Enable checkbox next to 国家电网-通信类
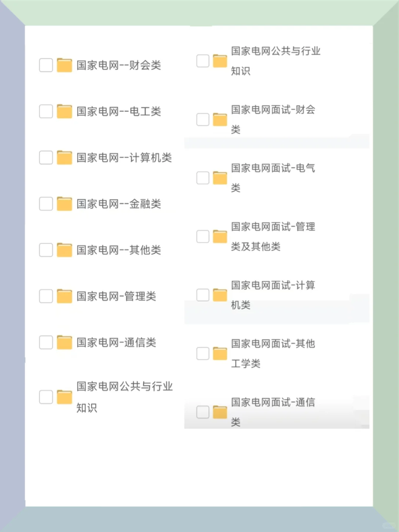This screenshot has width=399, height=532. [x=46, y=342]
